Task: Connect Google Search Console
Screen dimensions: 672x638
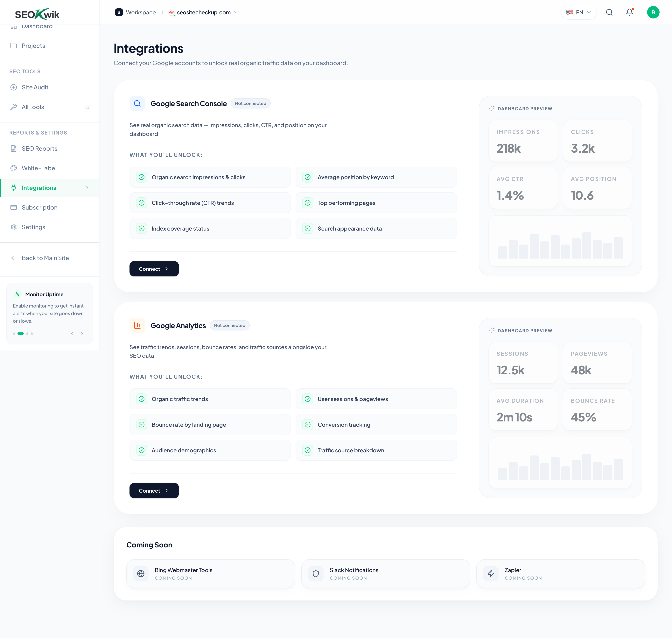Action: click(154, 269)
